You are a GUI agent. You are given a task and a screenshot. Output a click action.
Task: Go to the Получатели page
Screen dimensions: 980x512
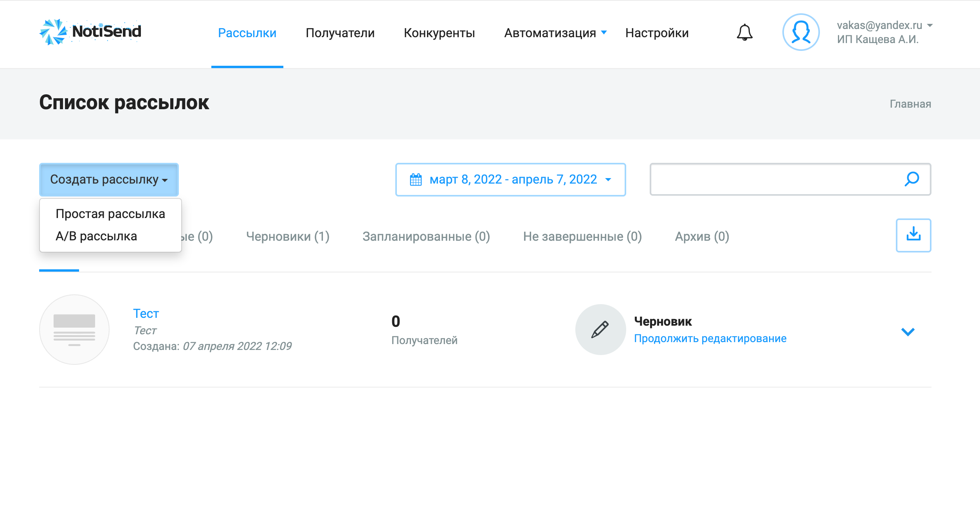[340, 33]
